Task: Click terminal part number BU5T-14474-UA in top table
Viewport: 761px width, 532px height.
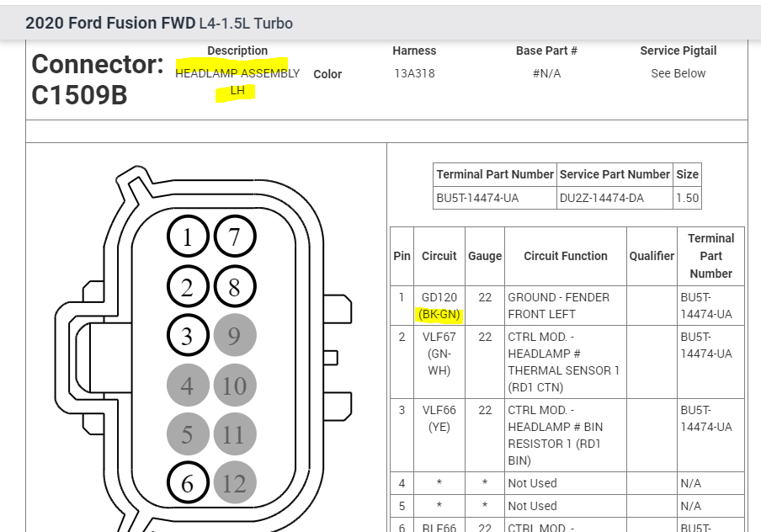Action: (477, 198)
